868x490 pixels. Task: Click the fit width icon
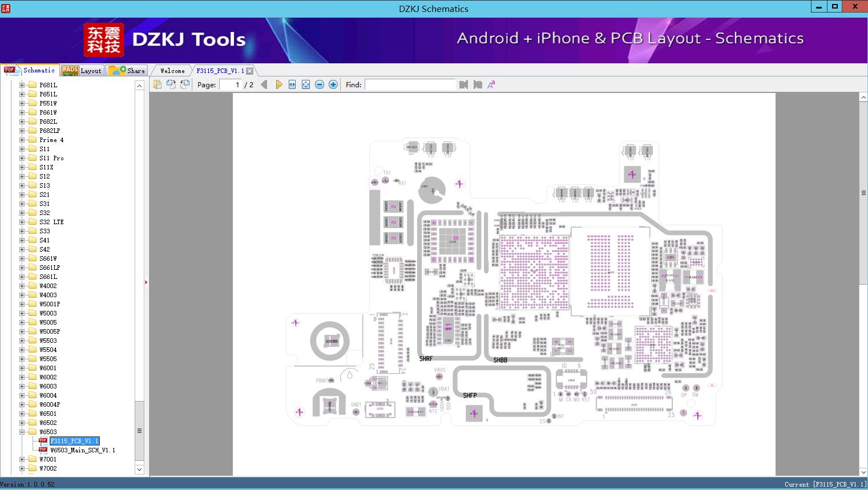click(x=292, y=84)
